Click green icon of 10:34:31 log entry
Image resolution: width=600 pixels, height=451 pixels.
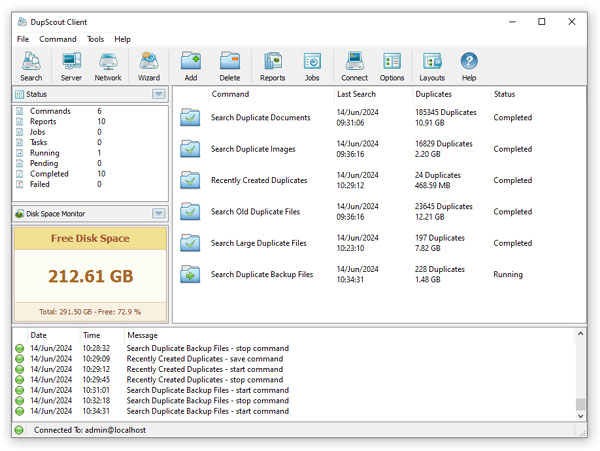[20, 411]
